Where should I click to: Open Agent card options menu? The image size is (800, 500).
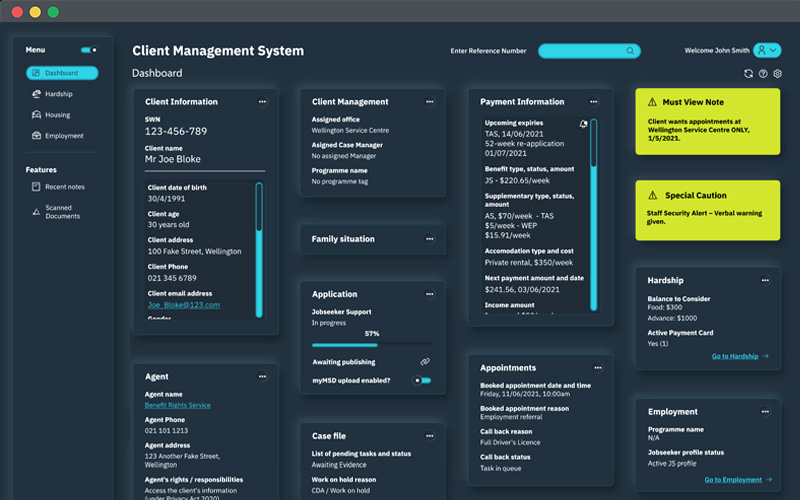click(x=262, y=377)
